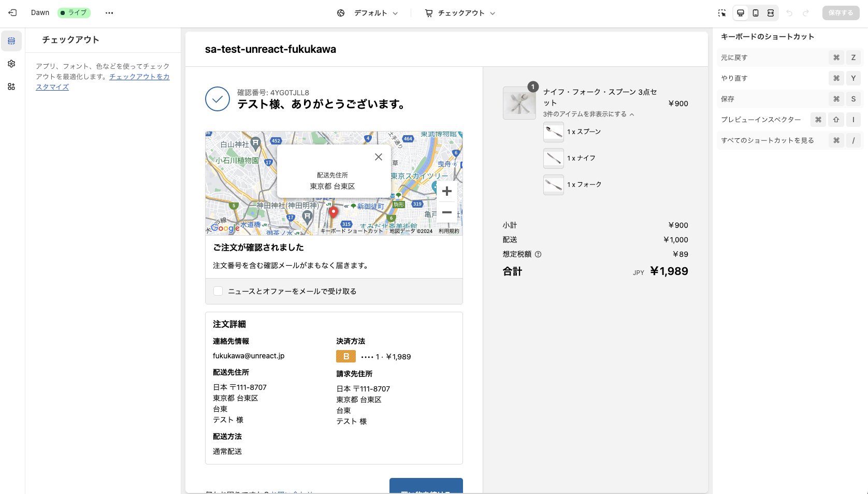Open the apps icon in the left sidebar
Viewport: 868px width, 494px height.
(x=11, y=86)
